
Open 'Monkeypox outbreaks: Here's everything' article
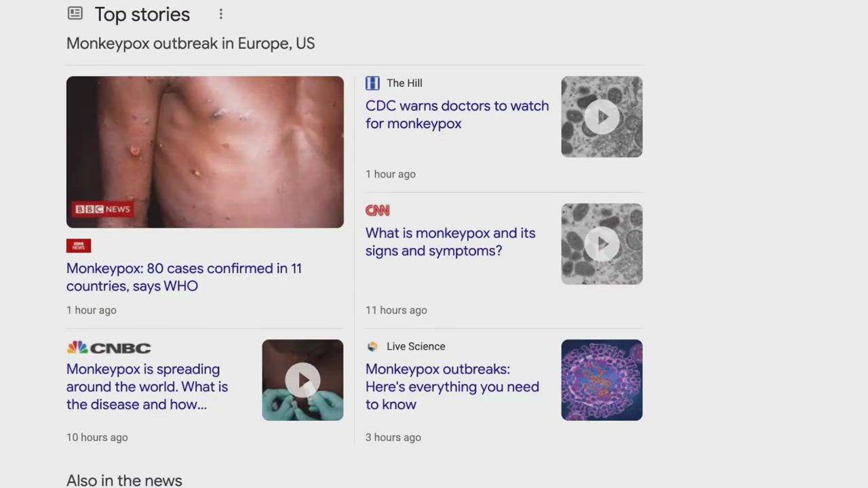point(452,387)
